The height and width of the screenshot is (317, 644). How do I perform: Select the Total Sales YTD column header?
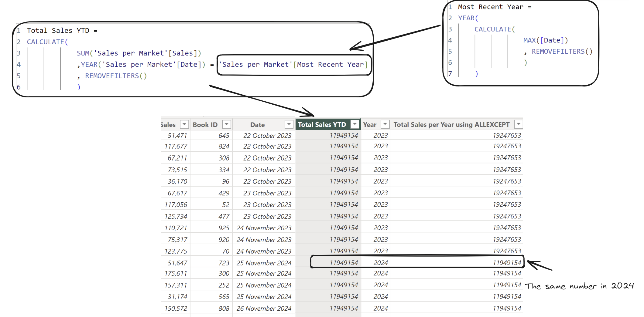(322, 124)
